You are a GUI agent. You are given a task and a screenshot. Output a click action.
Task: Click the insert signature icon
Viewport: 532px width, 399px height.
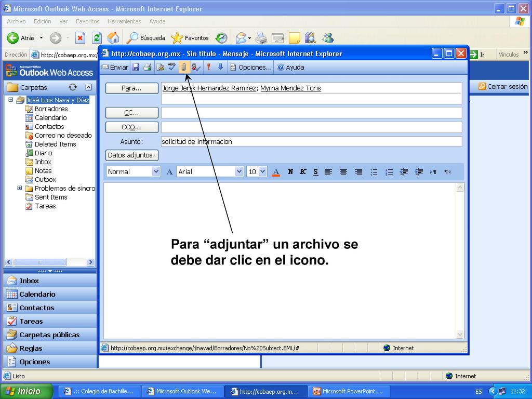[160, 67]
